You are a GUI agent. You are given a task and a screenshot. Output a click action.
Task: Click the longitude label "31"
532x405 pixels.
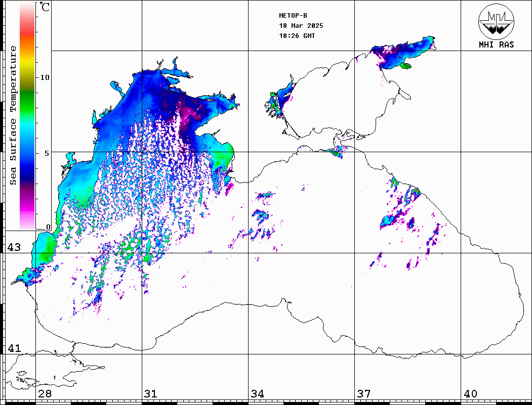(x=151, y=393)
